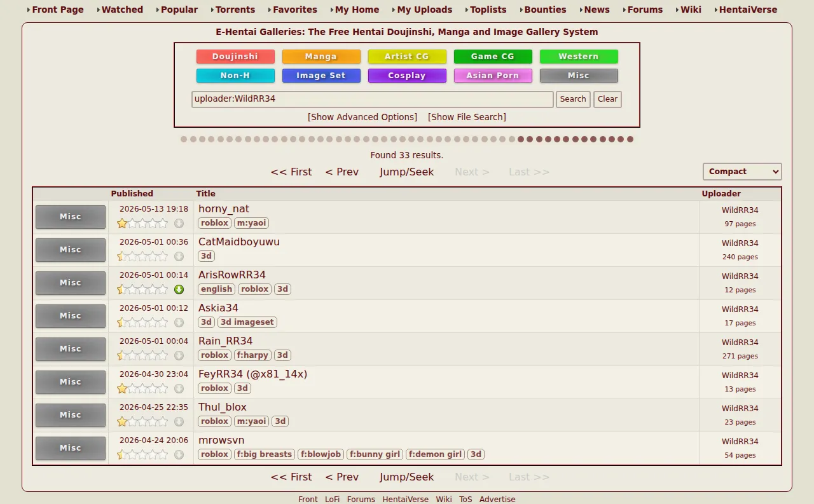This screenshot has width=814, height=504.
Task: Click the torrent icon in the Thul_blox row
Action: coord(179,421)
